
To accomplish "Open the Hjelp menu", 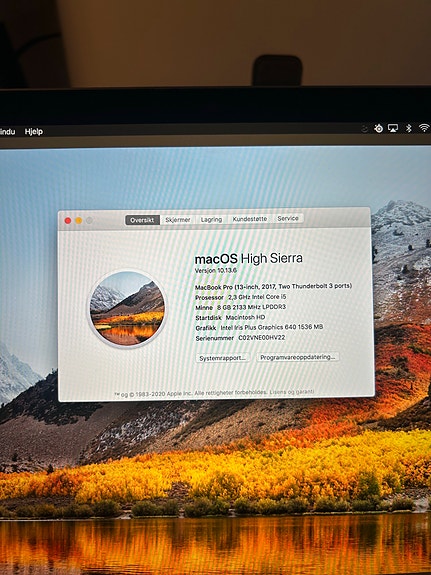I will click(x=34, y=132).
